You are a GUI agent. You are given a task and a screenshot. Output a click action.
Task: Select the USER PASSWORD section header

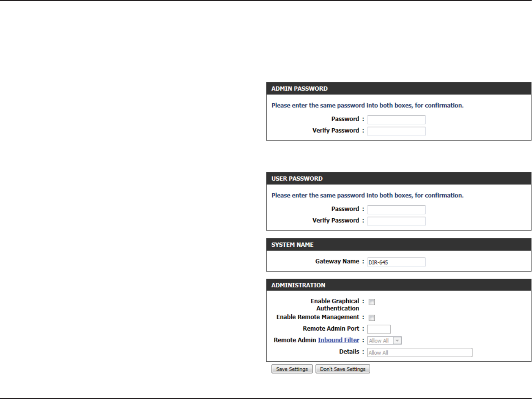pyautogui.click(x=399, y=178)
